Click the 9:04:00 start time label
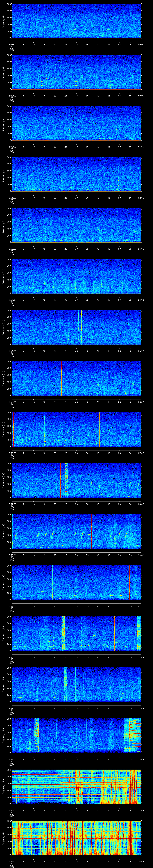 coord(12,861)
